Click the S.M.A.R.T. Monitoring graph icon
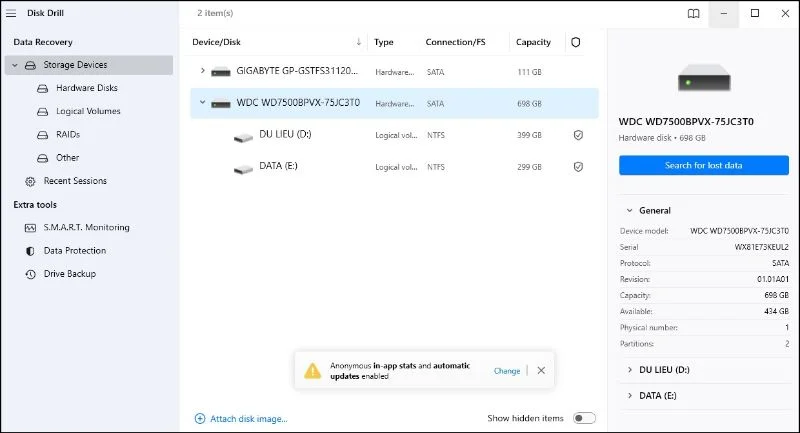Image resolution: width=800 pixels, height=433 pixels. (x=31, y=228)
